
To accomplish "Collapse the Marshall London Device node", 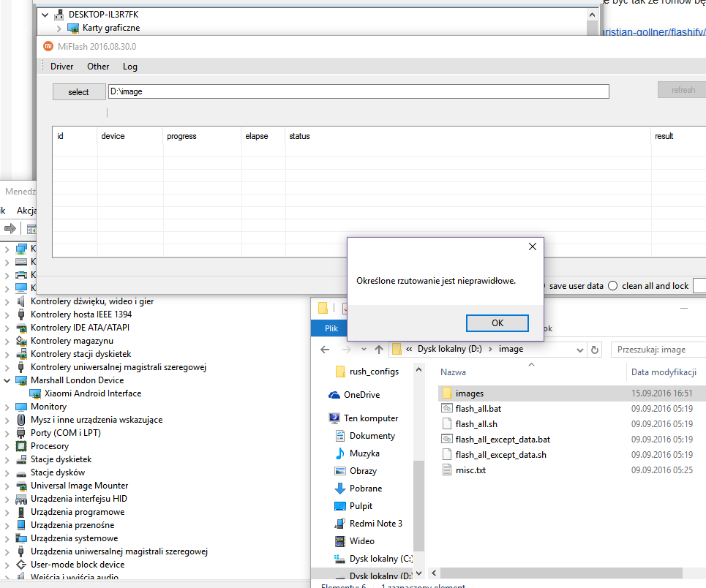I will [7, 380].
